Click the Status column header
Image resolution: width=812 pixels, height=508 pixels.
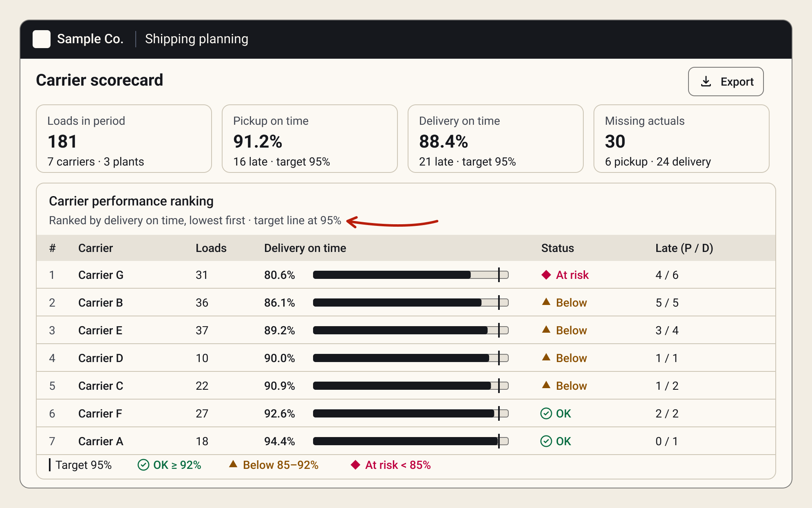click(x=557, y=248)
